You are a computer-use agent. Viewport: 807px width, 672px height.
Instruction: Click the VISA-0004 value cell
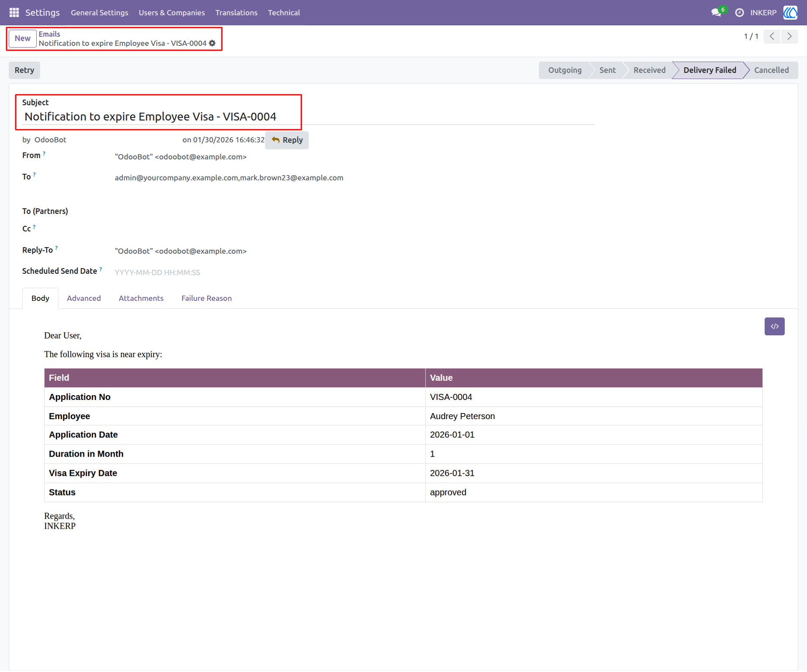(x=594, y=397)
